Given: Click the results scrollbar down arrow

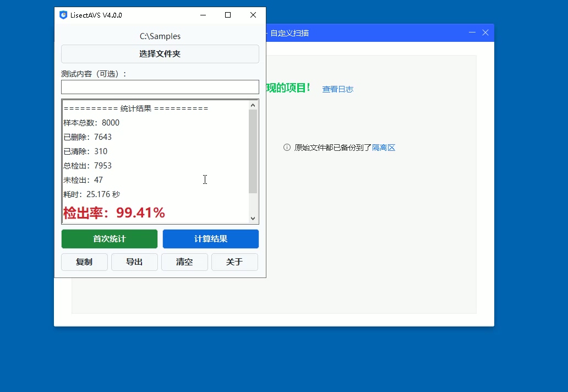Looking at the screenshot, I should [253, 219].
